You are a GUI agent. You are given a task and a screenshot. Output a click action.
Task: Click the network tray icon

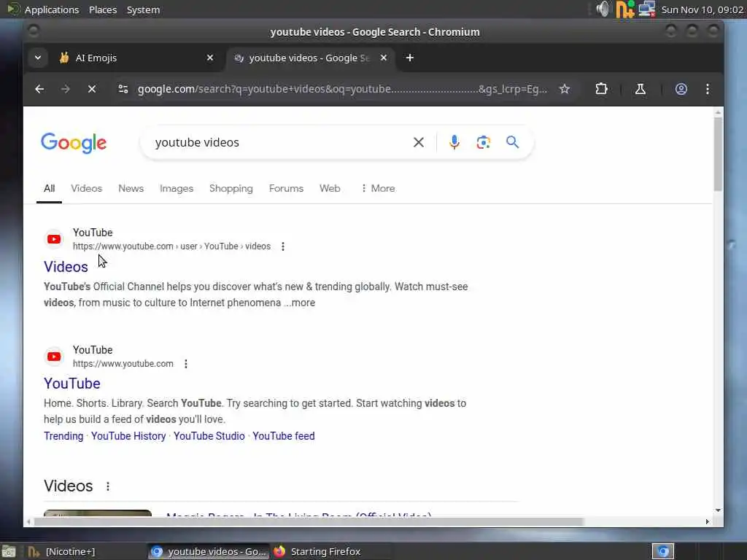click(x=647, y=9)
